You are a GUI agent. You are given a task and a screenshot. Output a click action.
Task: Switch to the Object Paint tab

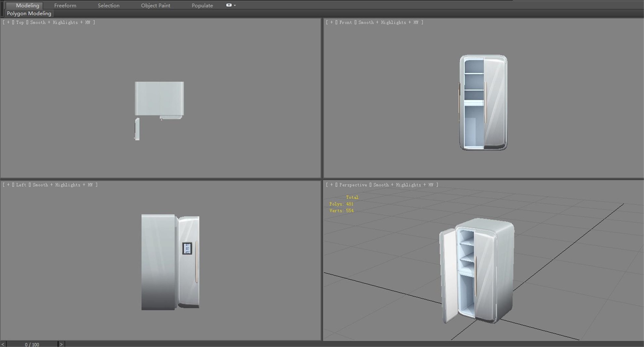pyautogui.click(x=155, y=5)
